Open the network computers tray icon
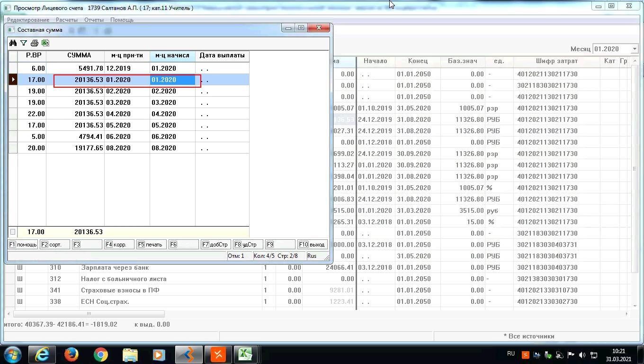 (x=537, y=355)
